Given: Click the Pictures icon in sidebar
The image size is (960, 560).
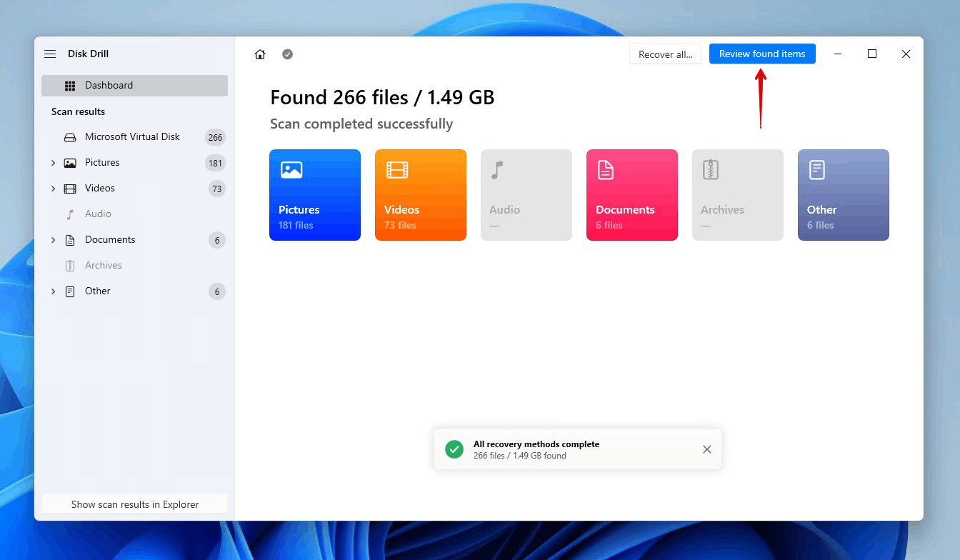Looking at the screenshot, I should 70,163.
